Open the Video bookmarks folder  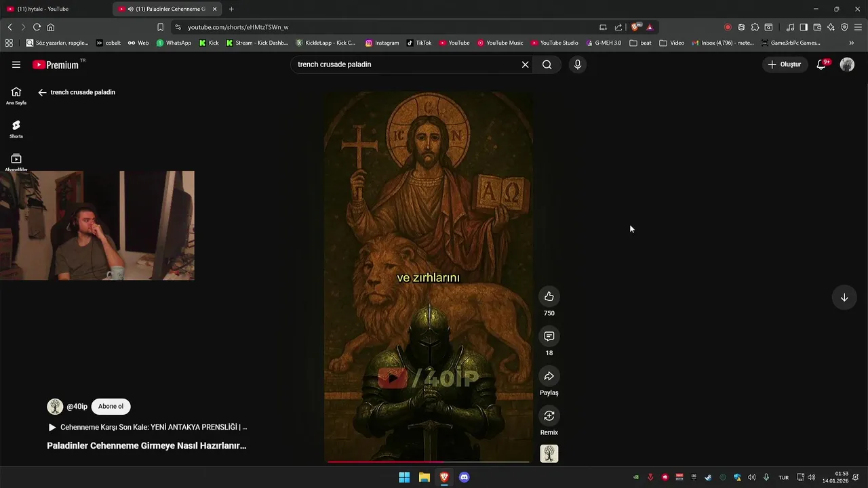[x=672, y=43]
